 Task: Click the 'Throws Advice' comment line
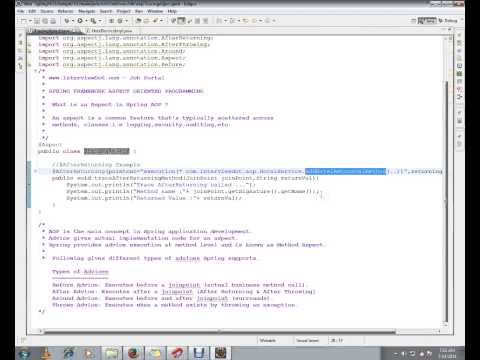click(174, 305)
